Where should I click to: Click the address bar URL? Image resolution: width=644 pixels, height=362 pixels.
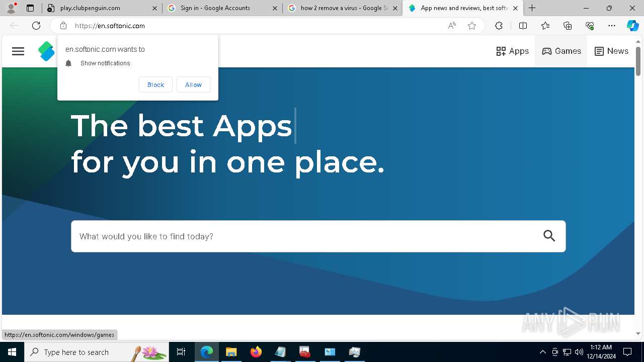tap(110, 26)
